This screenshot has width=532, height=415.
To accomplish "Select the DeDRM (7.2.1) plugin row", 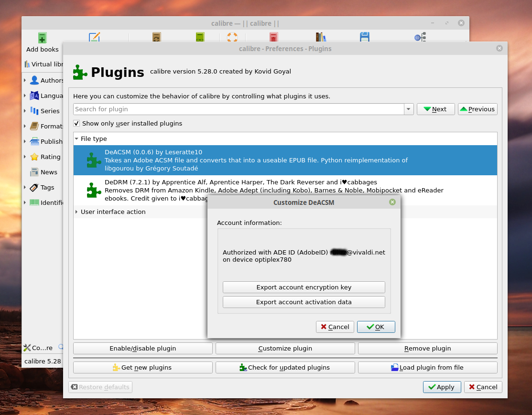I will [285, 190].
